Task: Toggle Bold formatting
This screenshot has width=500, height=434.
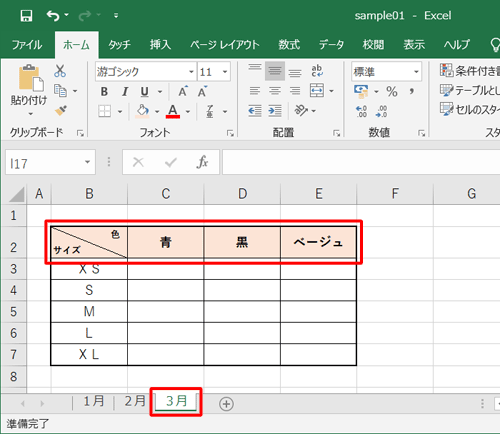Action: tap(104, 91)
